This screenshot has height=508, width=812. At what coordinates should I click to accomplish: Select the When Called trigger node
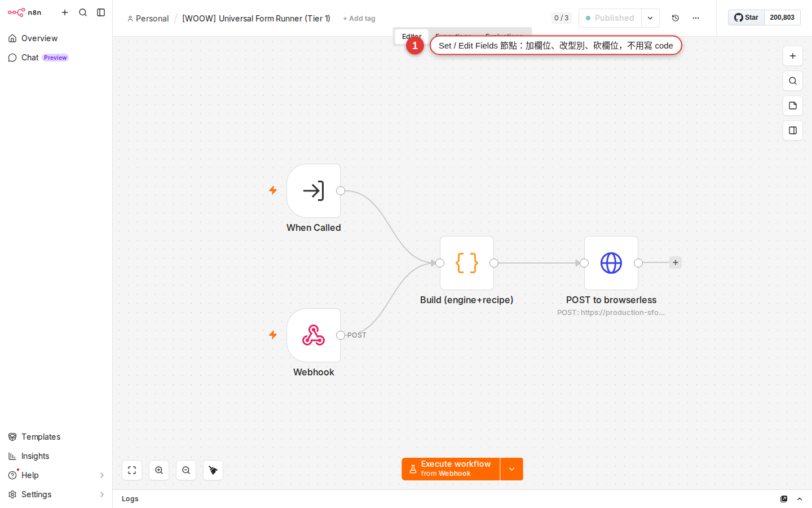[x=314, y=191]
